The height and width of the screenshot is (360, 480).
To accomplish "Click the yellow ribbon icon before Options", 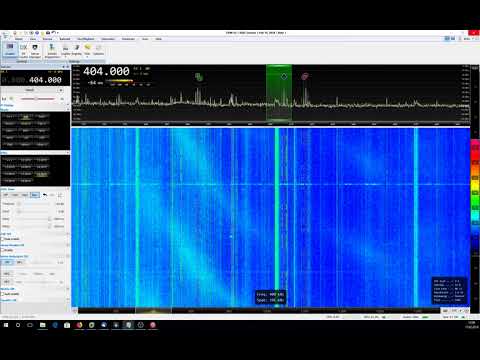I will [87, 49].
